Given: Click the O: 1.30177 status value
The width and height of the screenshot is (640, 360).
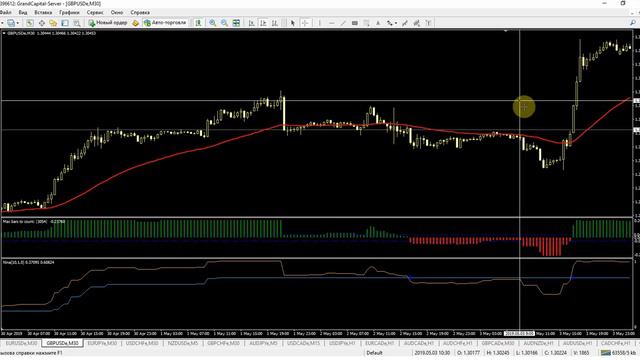Looking at the screenshot, I should tap(469, 353).
